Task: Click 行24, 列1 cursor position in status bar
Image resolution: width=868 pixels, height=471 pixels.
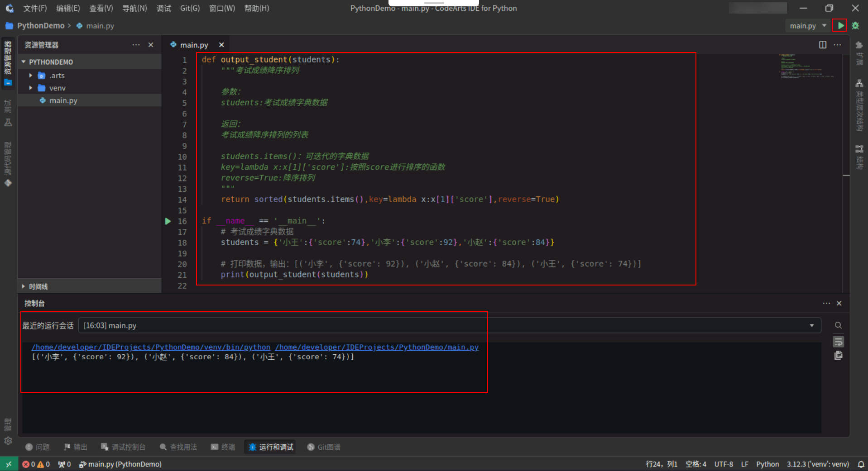Action: pyautogui.click(x=661, y=464)
